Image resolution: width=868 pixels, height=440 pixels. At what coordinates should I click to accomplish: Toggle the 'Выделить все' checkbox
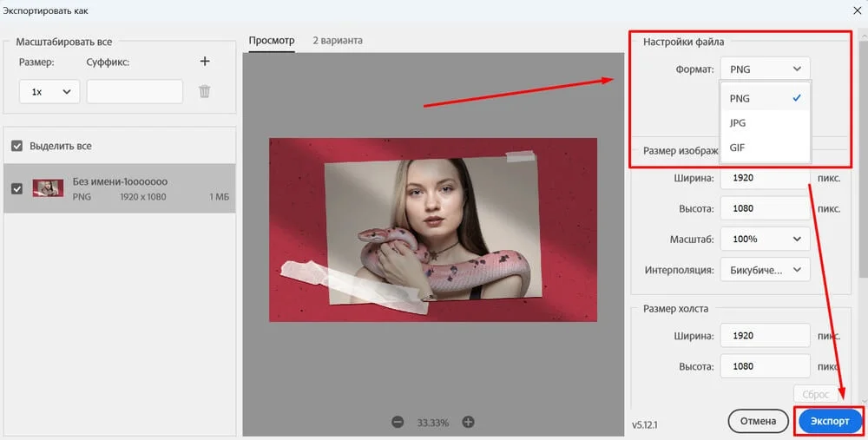pyautogui.click(x=17, y=146)
